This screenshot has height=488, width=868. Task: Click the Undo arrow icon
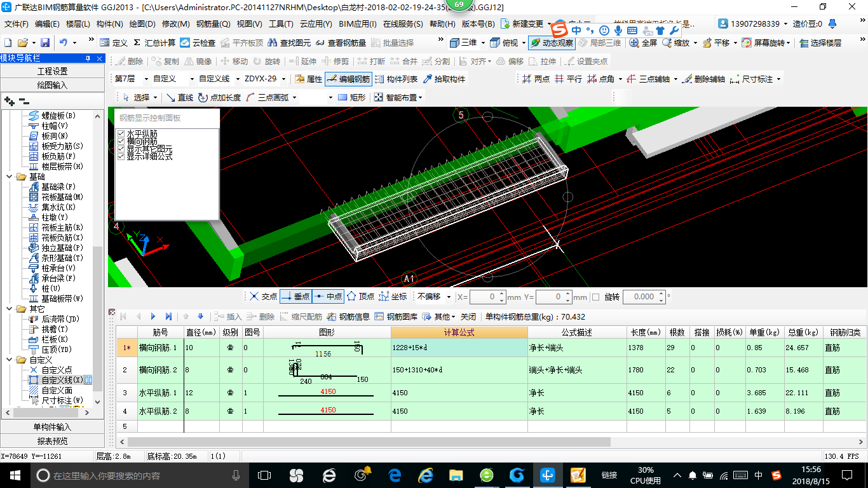tap(64, 43)
